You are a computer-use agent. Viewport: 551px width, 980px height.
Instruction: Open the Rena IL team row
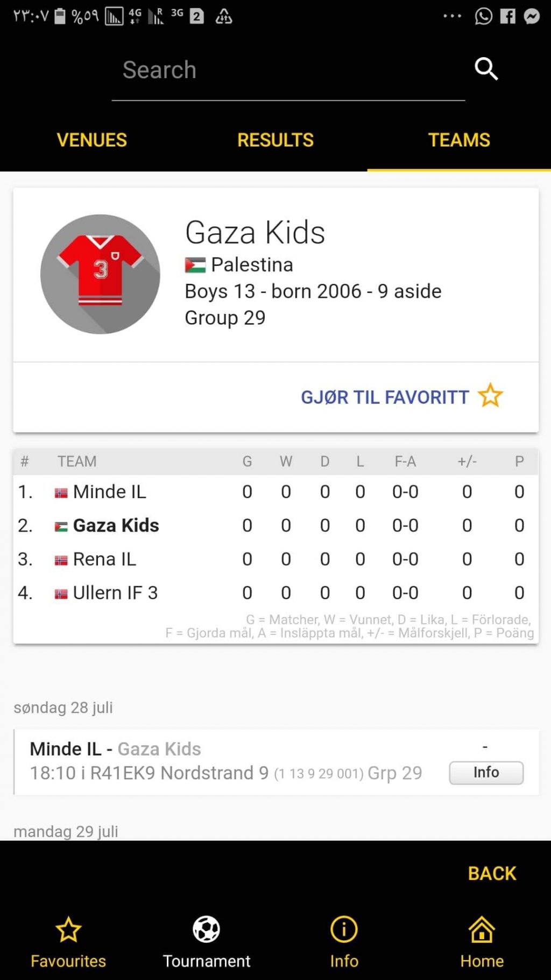(x=275, y=559)
